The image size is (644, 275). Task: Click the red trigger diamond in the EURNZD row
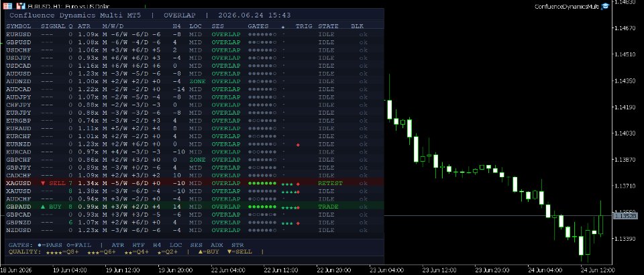pyautogui.click(x=298, y=144)
